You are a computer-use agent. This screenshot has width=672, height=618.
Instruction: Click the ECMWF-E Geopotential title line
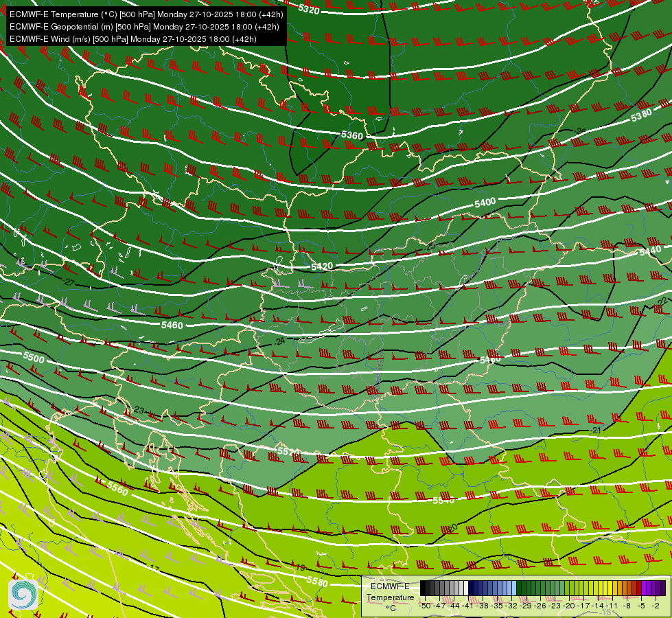point(144,27)
